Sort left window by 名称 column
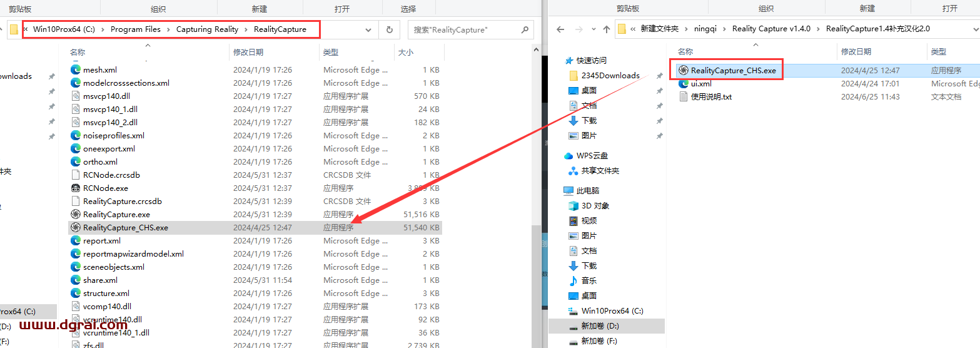Viewport: 980px width, 348px height. [x=78, y=53]
